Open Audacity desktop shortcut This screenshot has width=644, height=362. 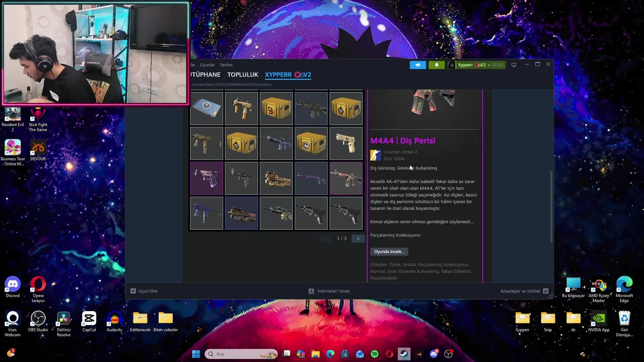[114, 322]
